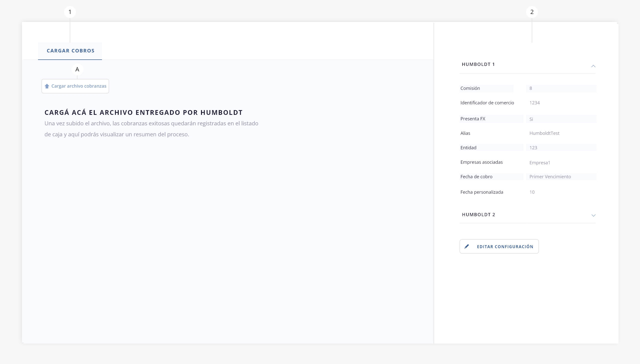Select the Cargar Cobros tab

(x=70, y=51)
